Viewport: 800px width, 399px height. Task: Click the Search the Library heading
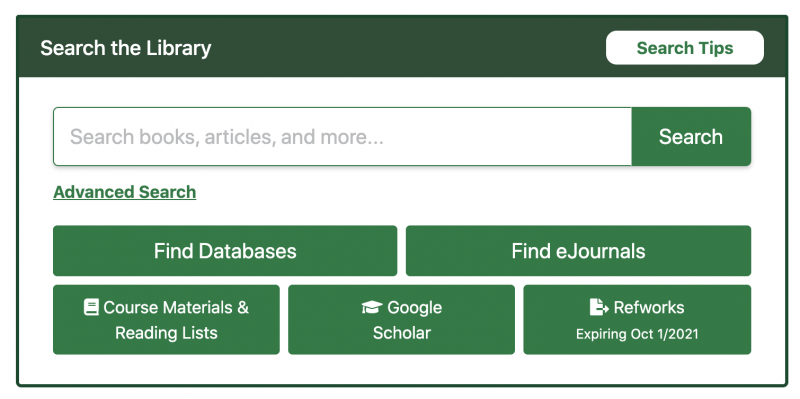point(126,48)
